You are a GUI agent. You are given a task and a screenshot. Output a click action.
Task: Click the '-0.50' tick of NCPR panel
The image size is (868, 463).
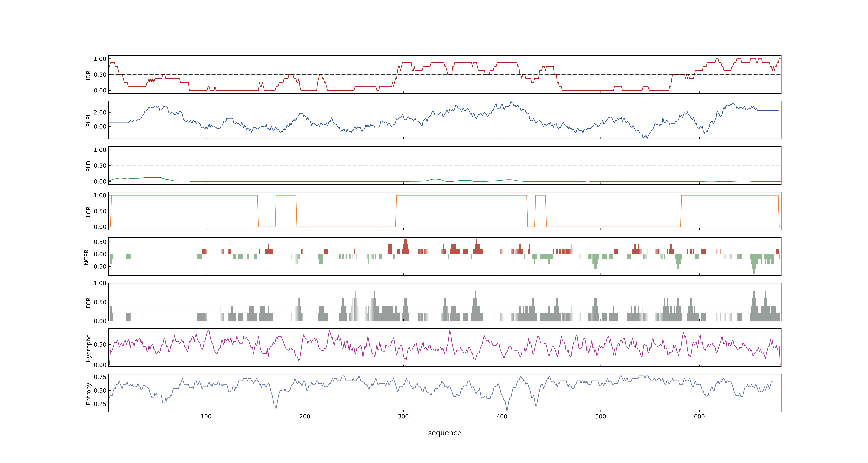pyautogui.click(x=99, y=267)
